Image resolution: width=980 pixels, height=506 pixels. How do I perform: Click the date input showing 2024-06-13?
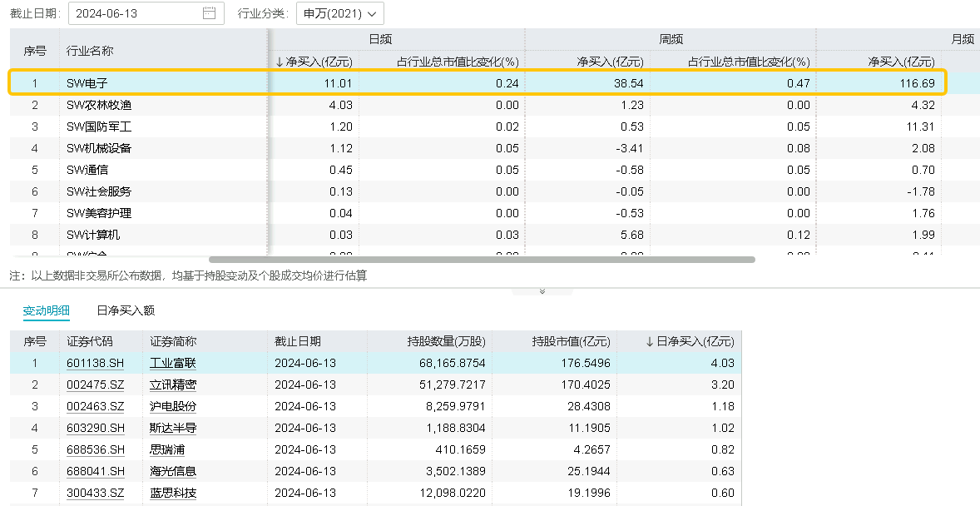tap(146, 13)
